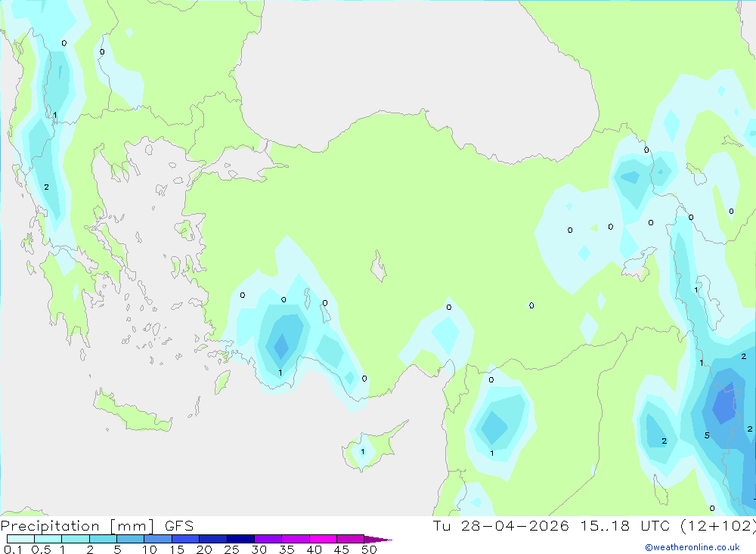The width and height of the screenshot is (756, 554).
Task: Click the 0.1–0.5 mm lightest legend swatch
Action: (20, 539)
